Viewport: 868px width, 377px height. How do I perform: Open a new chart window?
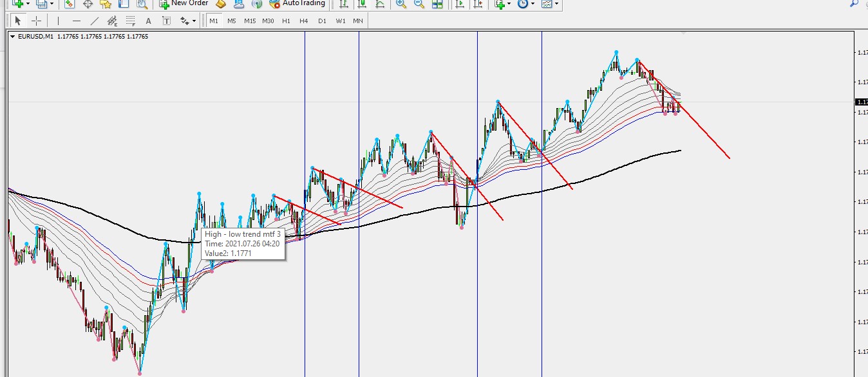pyautogui.click(x=17, y=3)
